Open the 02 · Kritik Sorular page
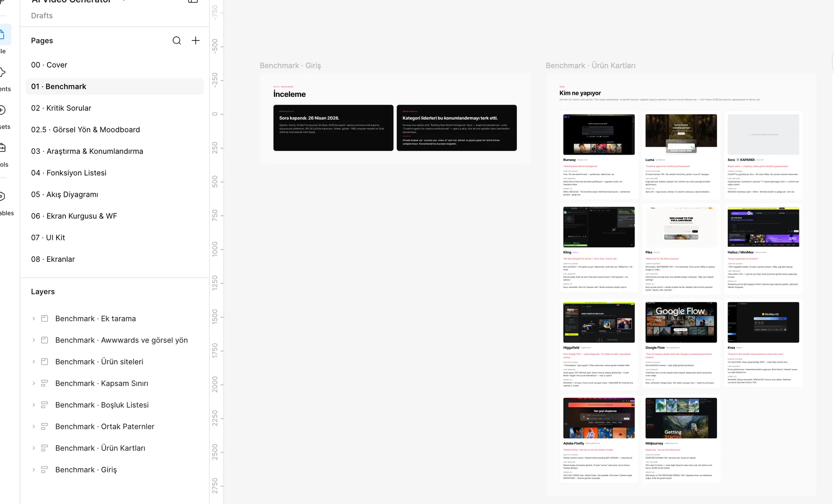The image size is (834, 504). (115, 108)
